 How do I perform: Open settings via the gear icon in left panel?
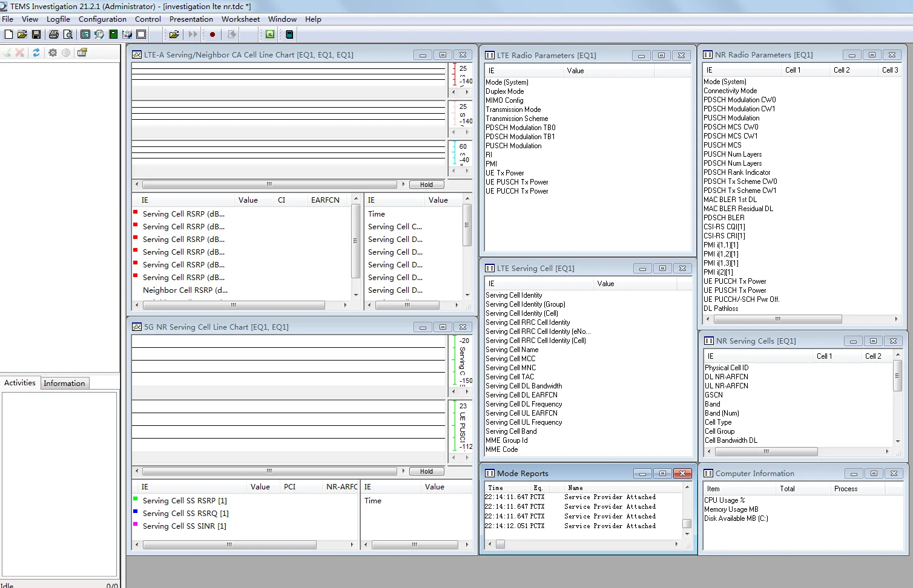pos(53,53)
